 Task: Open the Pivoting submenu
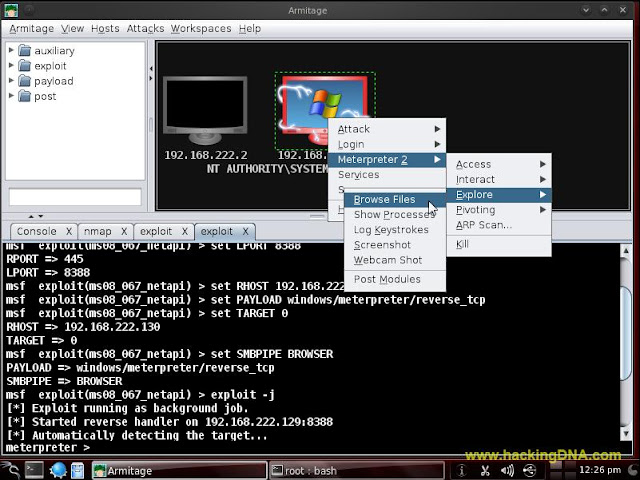coord(499,210)
